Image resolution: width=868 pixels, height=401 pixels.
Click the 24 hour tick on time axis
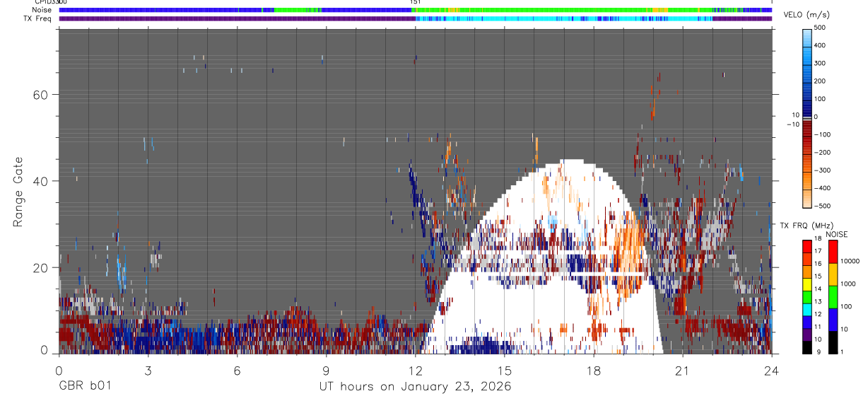click(x=772, y=370)
